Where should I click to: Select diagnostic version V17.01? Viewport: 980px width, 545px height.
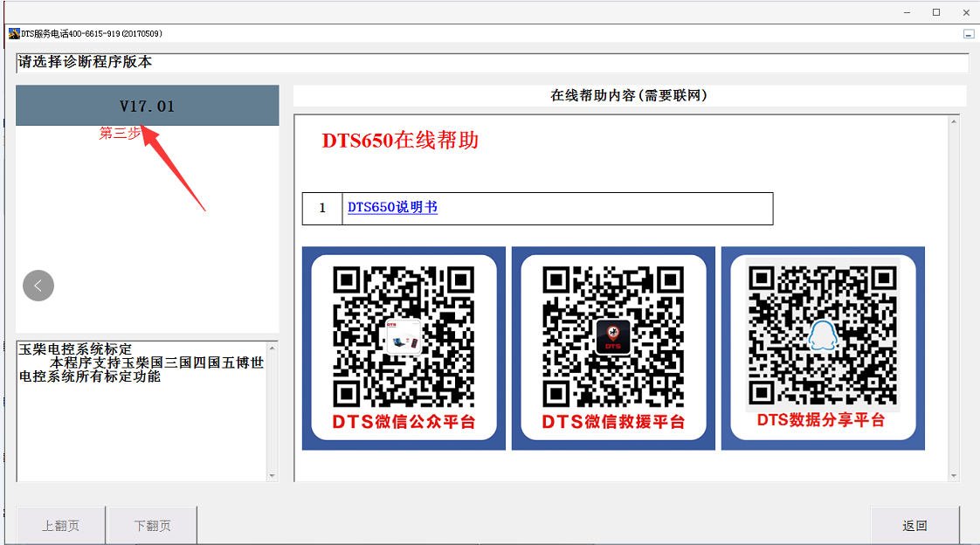pyautogui.click(x=148, y=106)
